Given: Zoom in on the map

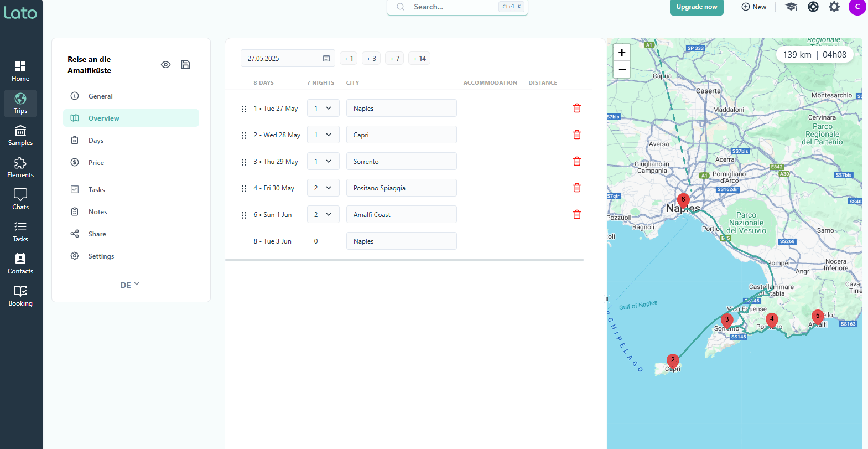Looking at the screenshot, I should [622, 53].
